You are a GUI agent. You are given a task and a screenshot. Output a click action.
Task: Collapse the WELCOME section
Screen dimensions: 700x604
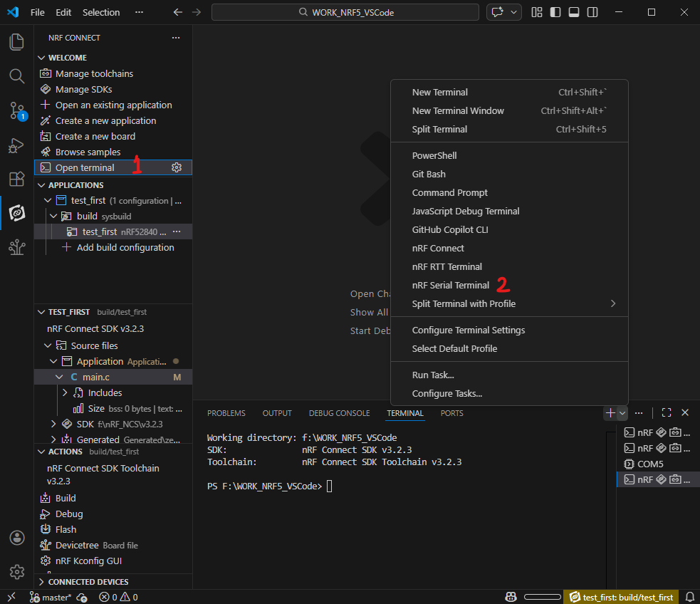click(41, 58)
